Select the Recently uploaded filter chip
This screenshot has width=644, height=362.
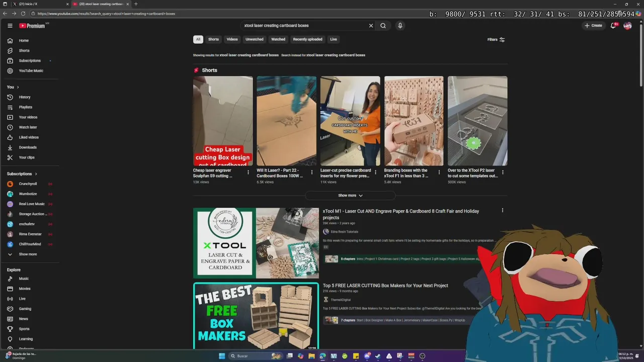tap(307, 39)
